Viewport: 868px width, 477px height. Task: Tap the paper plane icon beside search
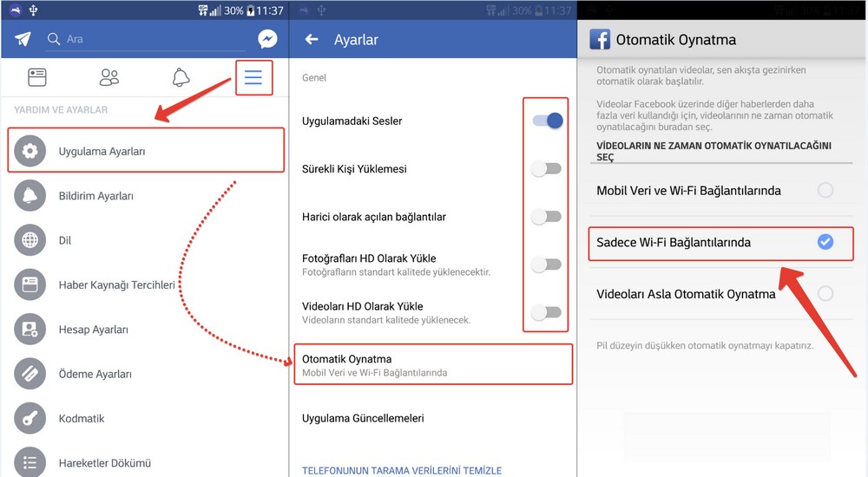(23, 39)
